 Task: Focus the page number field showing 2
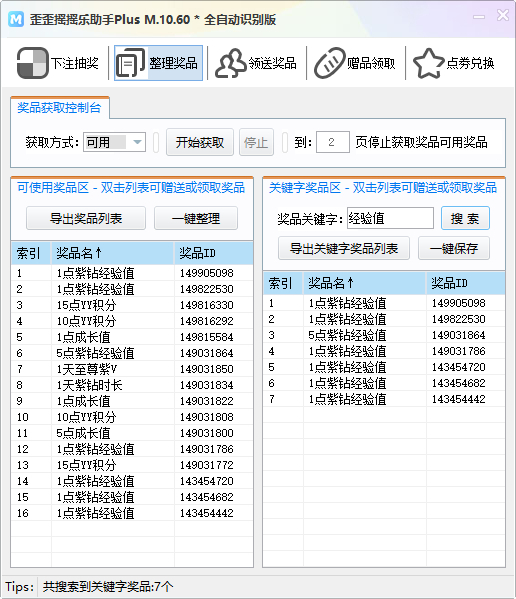[x=333, y=142]
